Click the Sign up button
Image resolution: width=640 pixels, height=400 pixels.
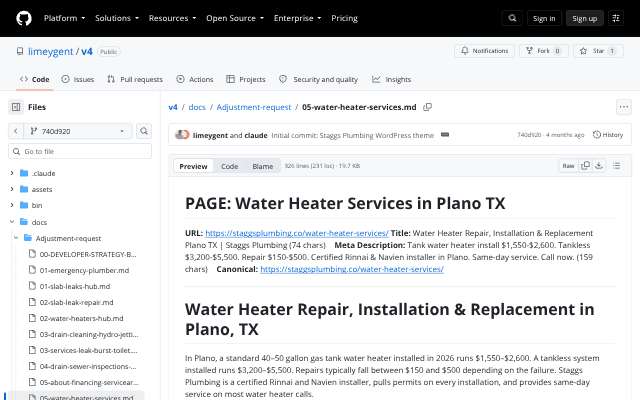tap(584, 18)
